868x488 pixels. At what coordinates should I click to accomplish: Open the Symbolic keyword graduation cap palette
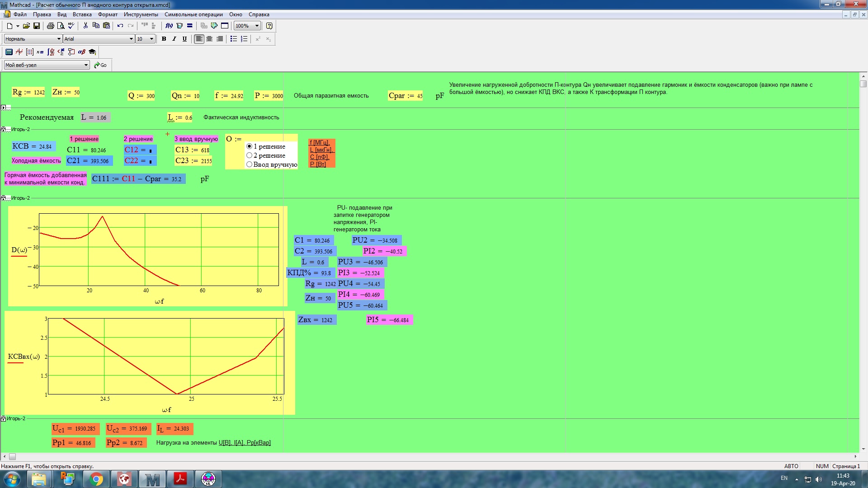[92, 52]
